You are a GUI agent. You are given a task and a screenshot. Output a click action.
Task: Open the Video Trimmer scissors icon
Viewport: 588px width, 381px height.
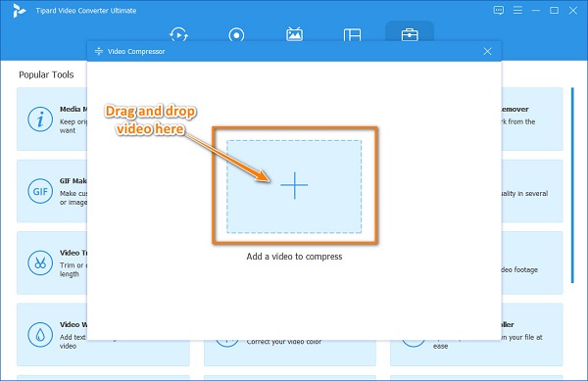click(40, 262)
